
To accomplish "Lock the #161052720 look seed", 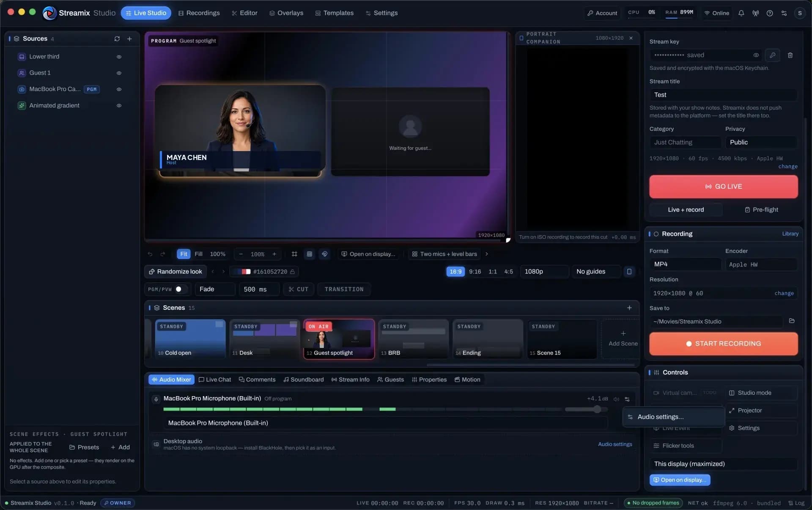I will coord(292,271).
